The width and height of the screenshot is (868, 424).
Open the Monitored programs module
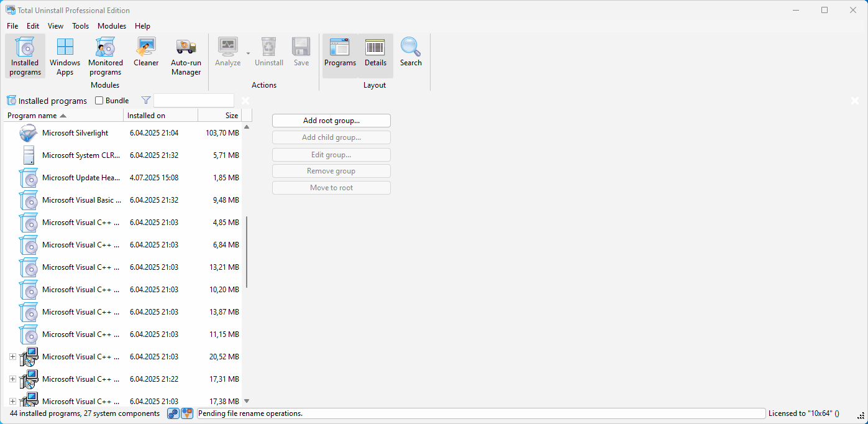click(105, 55)
